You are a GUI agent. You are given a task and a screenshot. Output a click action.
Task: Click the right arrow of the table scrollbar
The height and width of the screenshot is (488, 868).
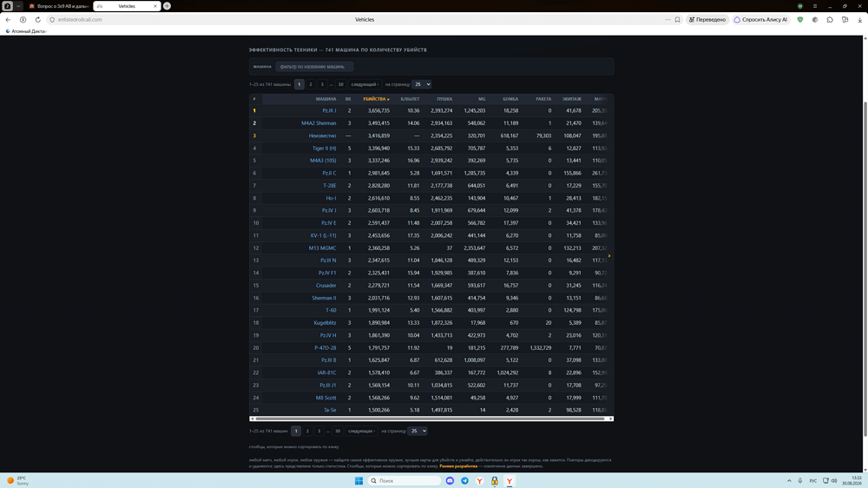(610, 419)
